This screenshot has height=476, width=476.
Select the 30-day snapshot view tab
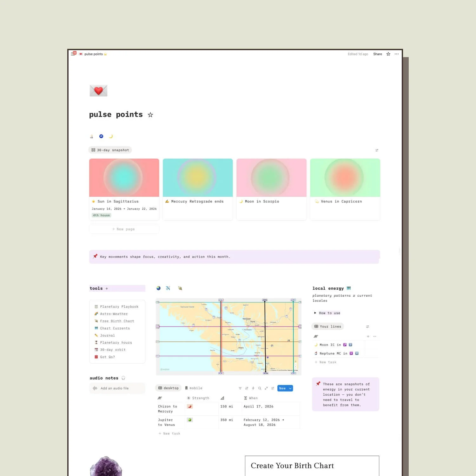(110, 150)
